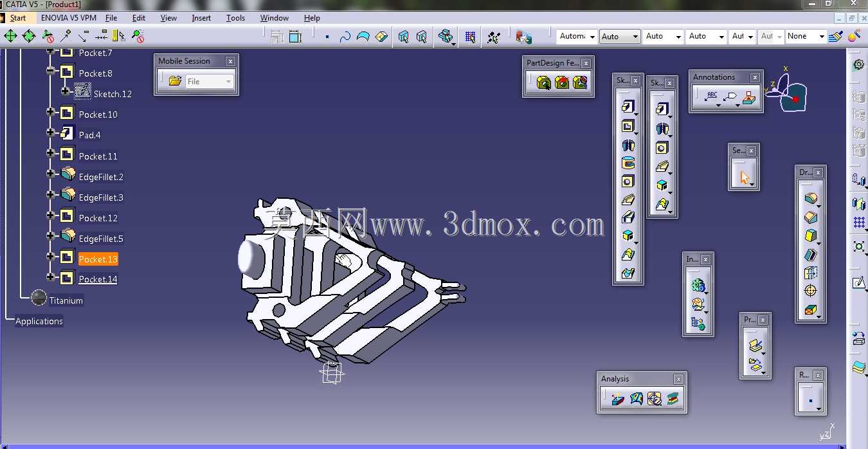Select the Thread/Tap tool in Dress-Up toolbar
The height and width of the screenshot is (449, 868).
811,291
